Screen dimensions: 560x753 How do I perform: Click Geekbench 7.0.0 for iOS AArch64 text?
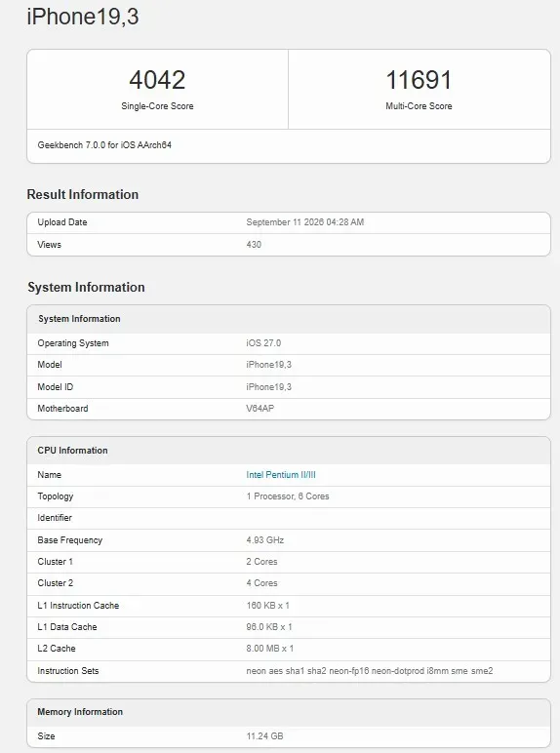104,145
